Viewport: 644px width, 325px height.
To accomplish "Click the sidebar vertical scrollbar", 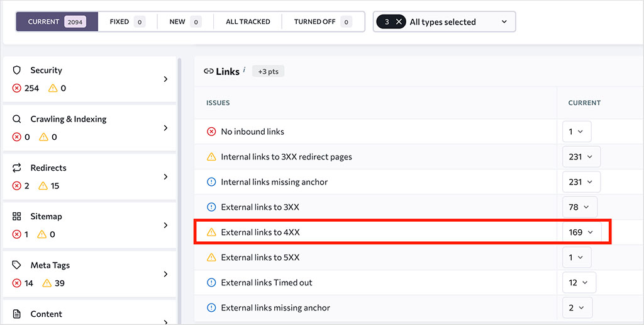I will (179, 191).
